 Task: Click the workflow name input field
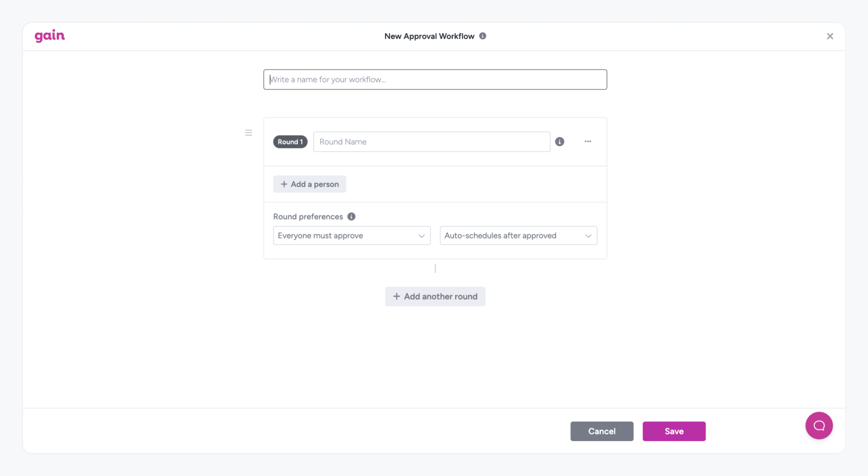point(435,79)
